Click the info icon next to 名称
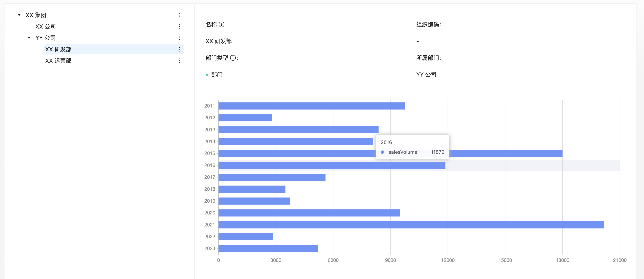Image resolution: width=644 pixels, height=279 pixels. (221, 24)
